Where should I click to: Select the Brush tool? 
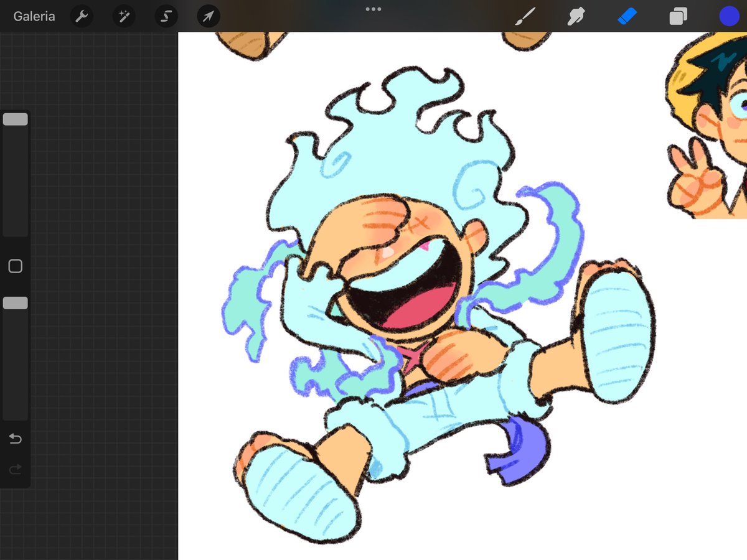point(525,16)
